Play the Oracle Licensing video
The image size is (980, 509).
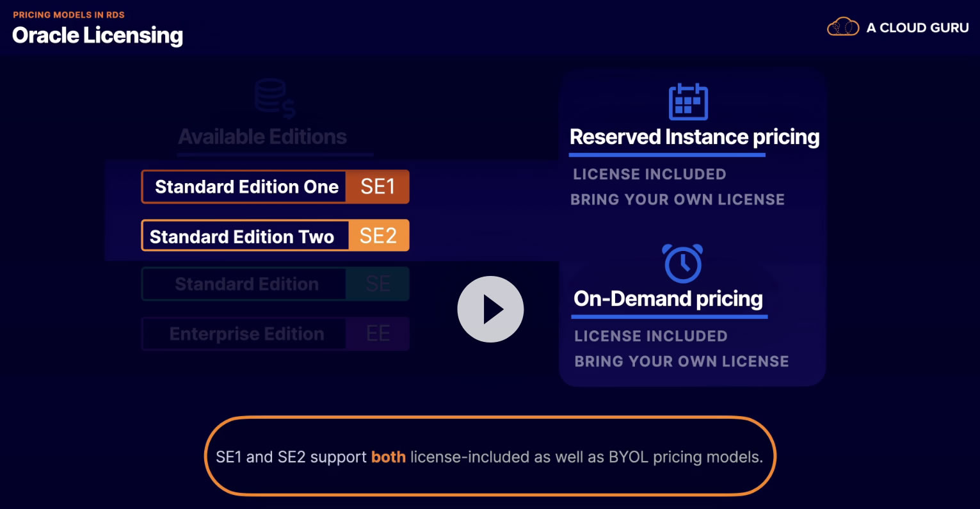click(x=490, y=309)
